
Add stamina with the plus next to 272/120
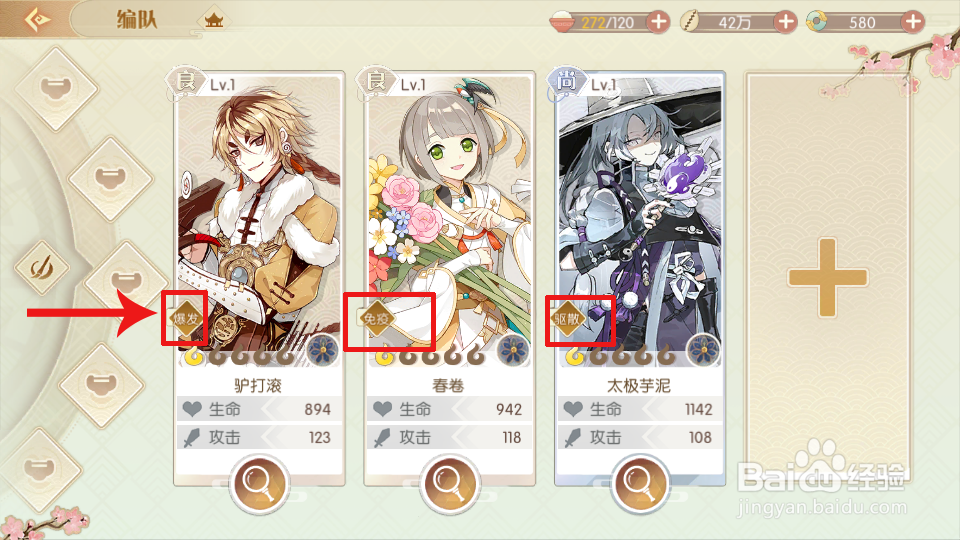click(658, 23)
